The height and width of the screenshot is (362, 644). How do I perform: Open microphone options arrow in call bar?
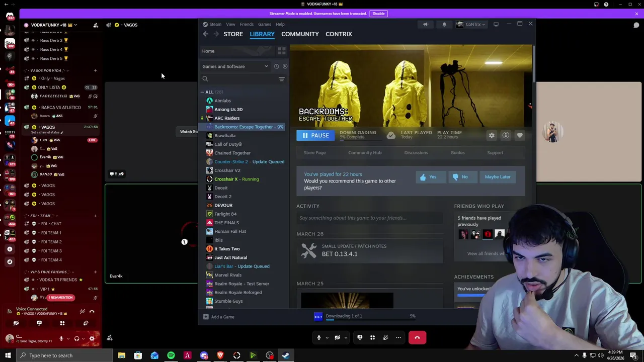point(327,337)
